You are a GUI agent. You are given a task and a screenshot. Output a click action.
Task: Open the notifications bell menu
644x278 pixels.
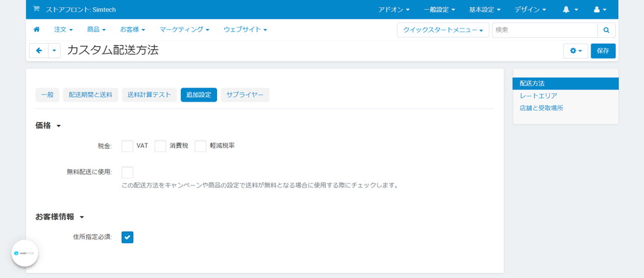click(x=571, y=10)
